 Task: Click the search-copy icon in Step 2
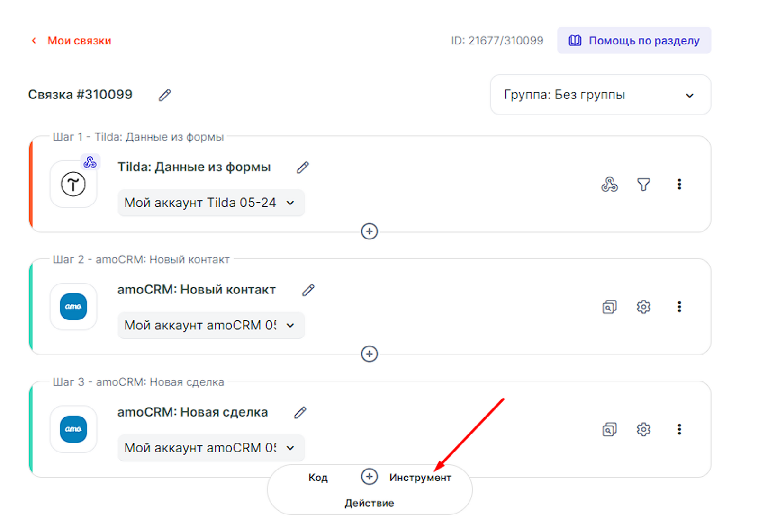tap(609, 307)
